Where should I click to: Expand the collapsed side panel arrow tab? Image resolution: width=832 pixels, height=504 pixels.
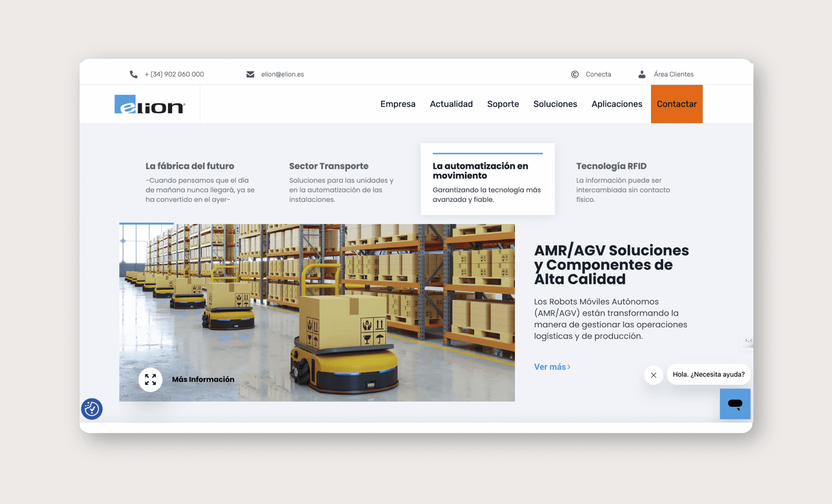748,341
